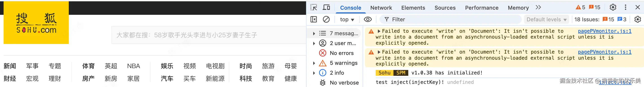This screenshot has height=87, width=644.
Task: Open DevTools three-dot customize menu
Action: (x=626, y=7)
